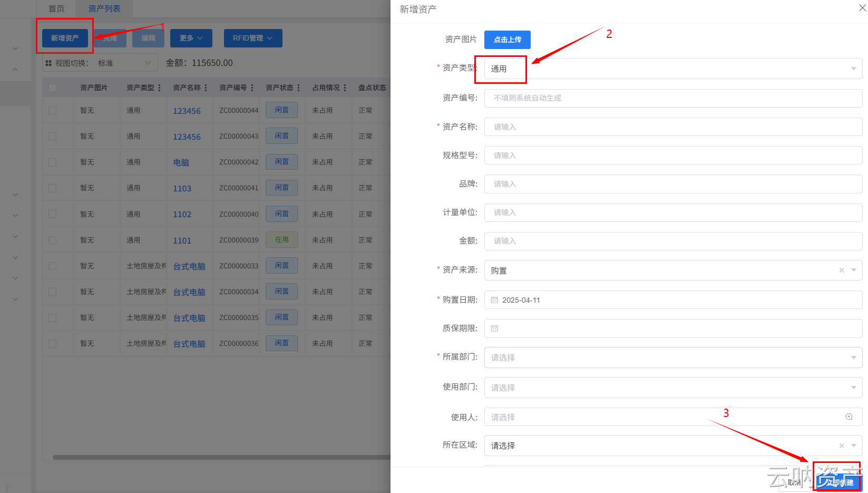Switch to the 首页 tab
Image resolution: width=868 pixels, height=493 pixels.
pyautogui.click(x=56, y=8)
